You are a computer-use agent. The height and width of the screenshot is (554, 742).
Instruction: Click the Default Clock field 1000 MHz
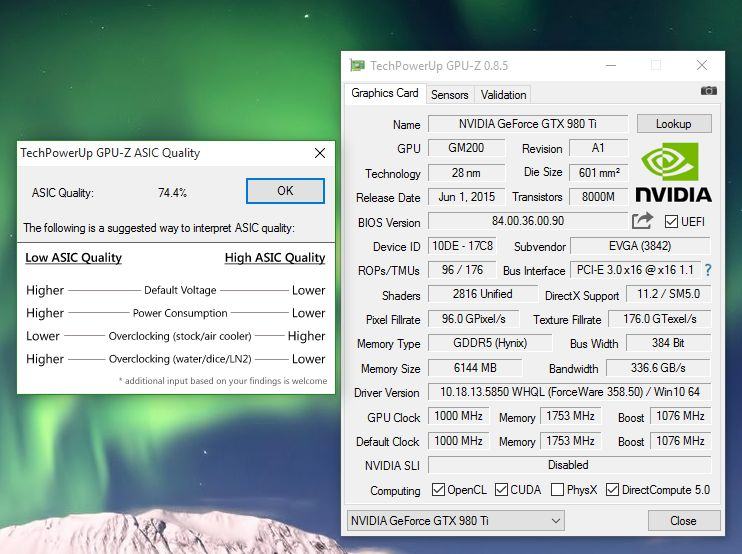pyautogui.click(x=459, y=441)
